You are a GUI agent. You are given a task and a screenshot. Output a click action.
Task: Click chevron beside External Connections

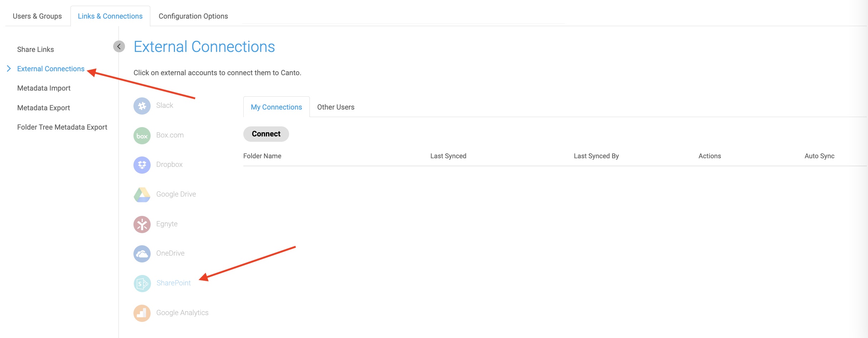[9, 69]
